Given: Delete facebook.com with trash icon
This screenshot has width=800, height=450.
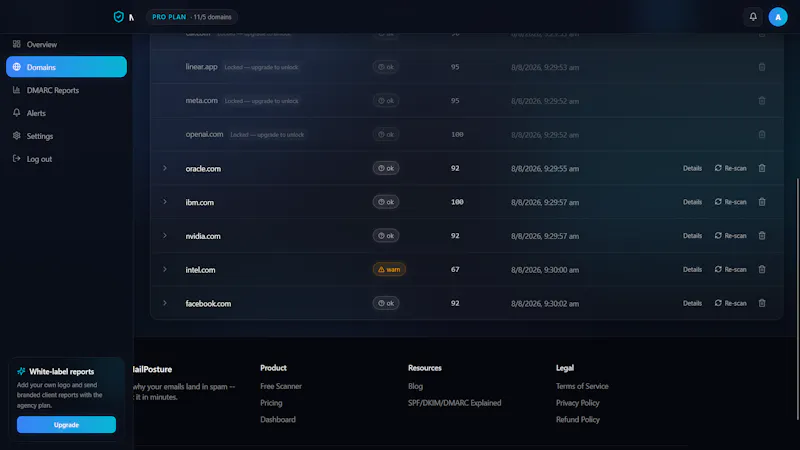Looking at the screenshot, I should [762, 303].
